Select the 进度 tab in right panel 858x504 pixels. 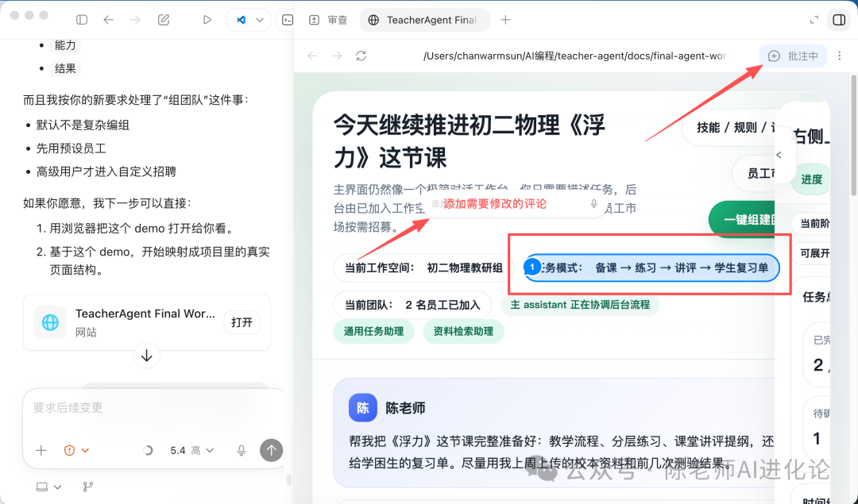click(810, 179)
